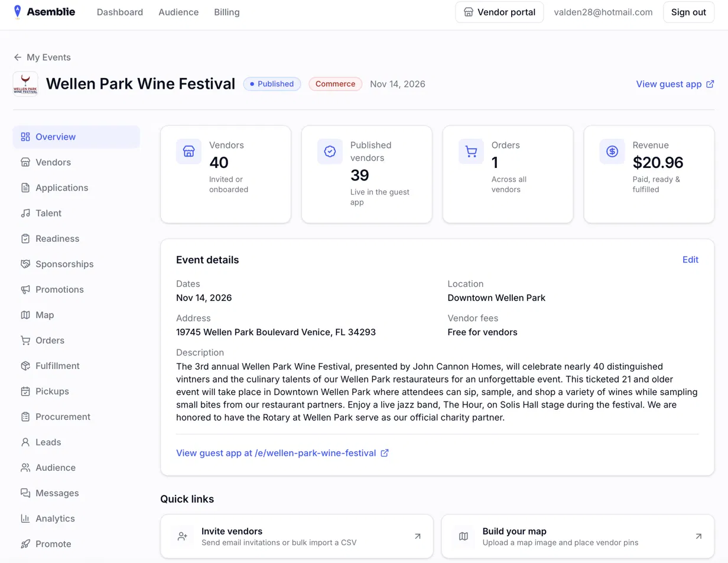The image size is (728, 563).
Task: Click the badge-check icon on the Published vendors card
Action: [x=330, y=151]
